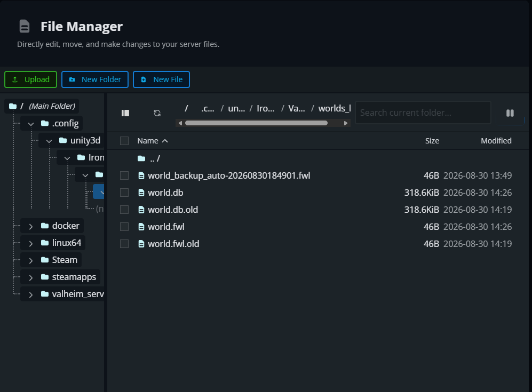Click the linux64 folder icon
532x392 pixels.
click(x=45, y=243)
